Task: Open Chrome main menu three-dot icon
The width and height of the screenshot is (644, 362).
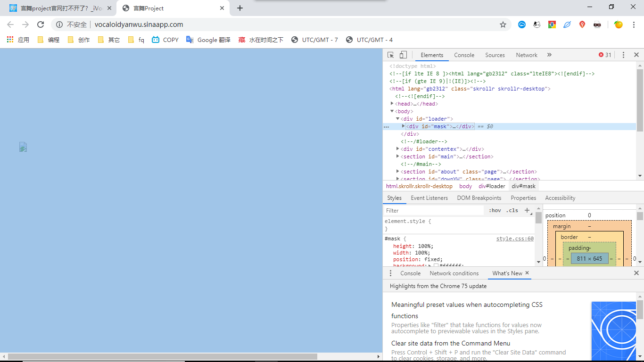Action: [x=634, y=25]
